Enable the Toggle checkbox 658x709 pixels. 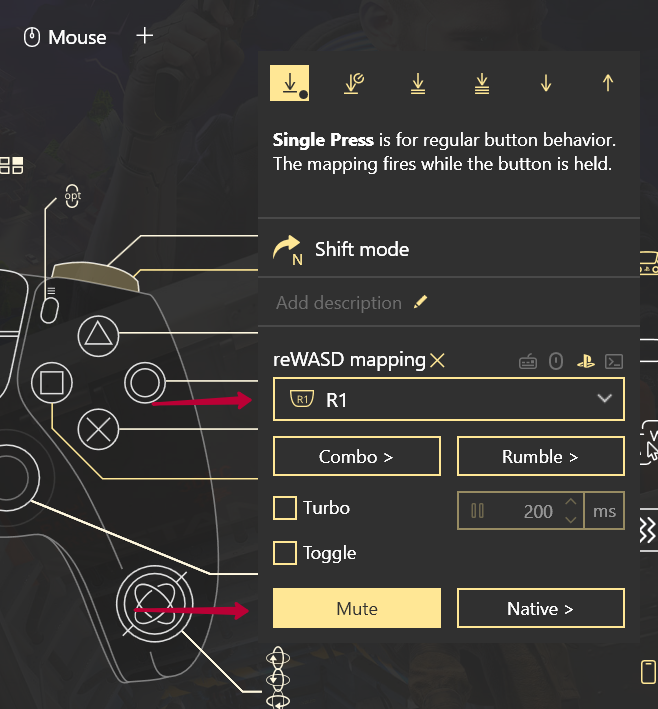[285, 553]
